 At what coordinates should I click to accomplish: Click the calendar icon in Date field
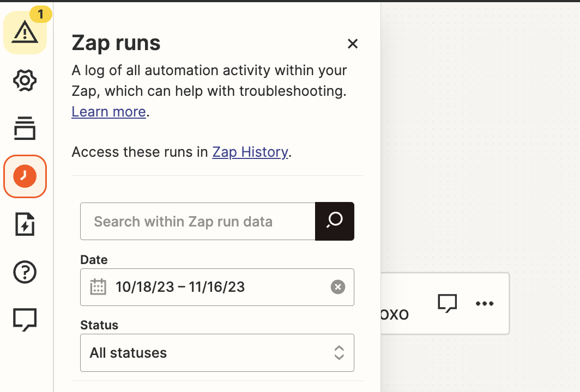(98, 287)
